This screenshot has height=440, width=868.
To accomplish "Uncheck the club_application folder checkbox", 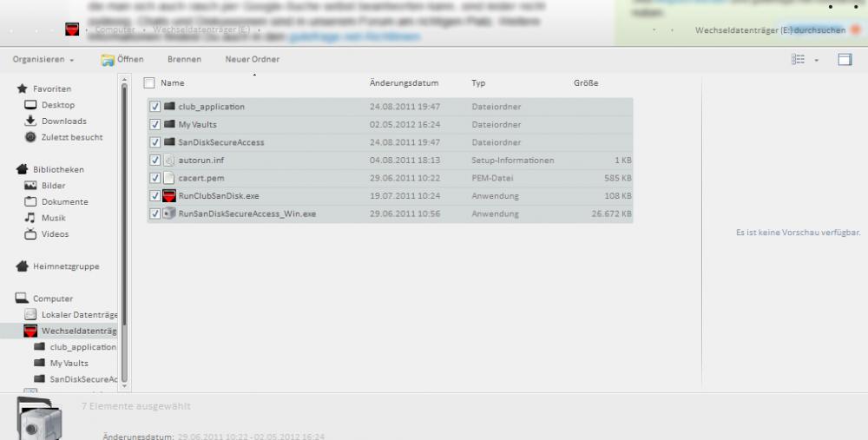I will pos(155,107).
